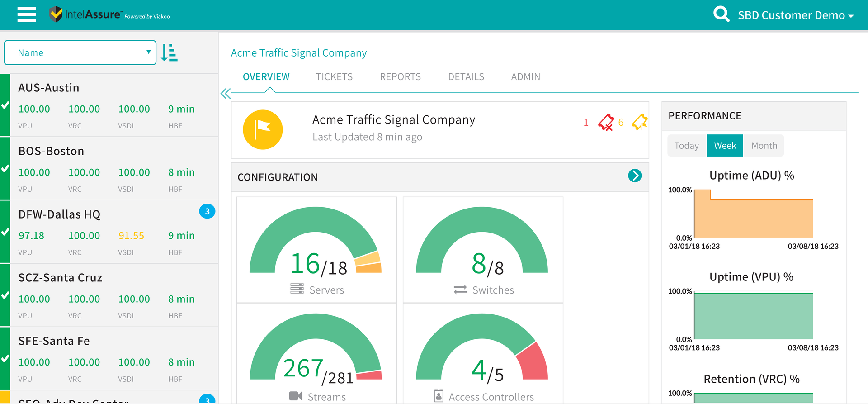Open the hamburger menu
The height and width of the screenshot is (404, 868).
pos(27,14)
